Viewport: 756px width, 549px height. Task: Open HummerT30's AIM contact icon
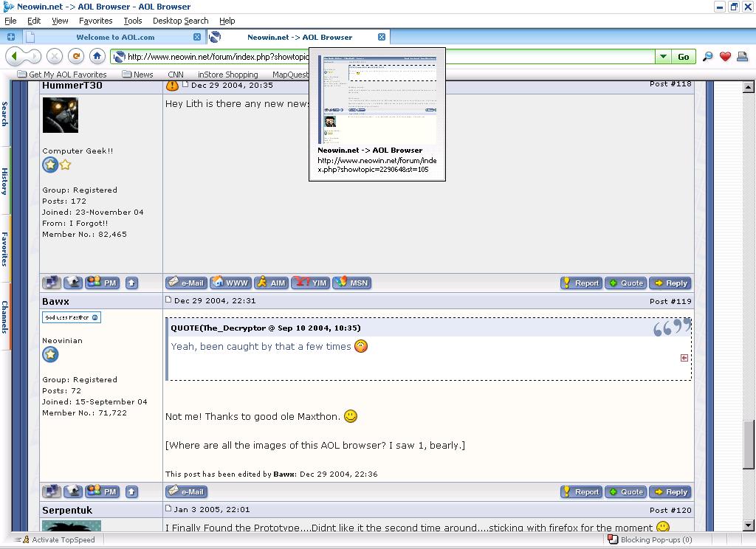coord(271,283)
